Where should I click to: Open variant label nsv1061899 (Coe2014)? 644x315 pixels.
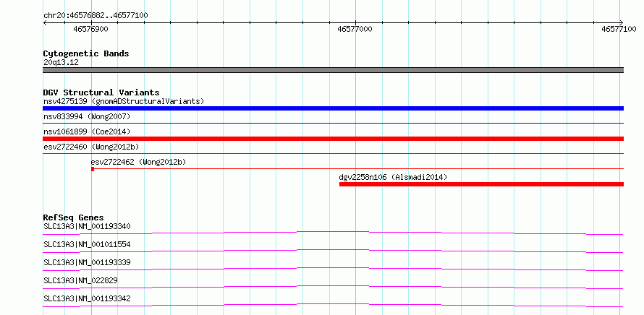coord(87,131)
